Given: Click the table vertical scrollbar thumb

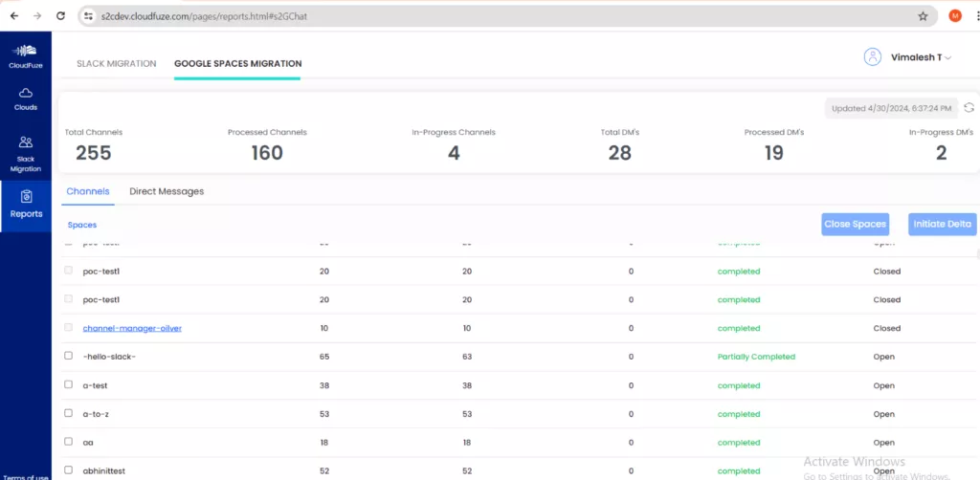Looking at the screenshot, I should pyautogui.click(x=977, y=253).
